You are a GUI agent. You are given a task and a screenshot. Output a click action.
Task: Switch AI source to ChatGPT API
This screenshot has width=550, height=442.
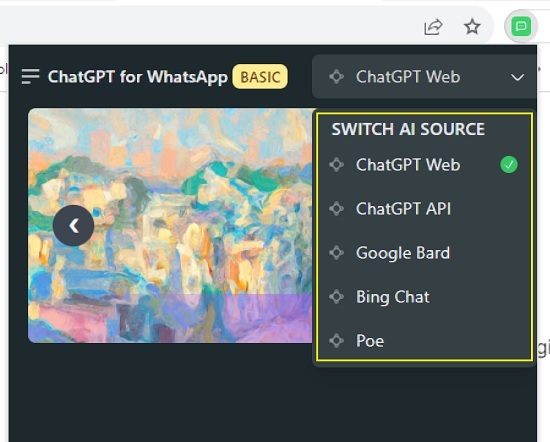tap(424, 209)
